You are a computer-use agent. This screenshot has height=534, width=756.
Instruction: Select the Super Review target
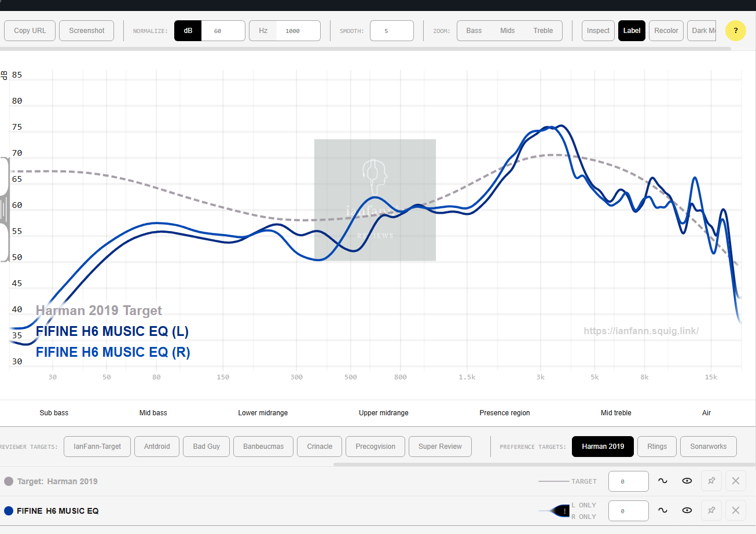(x=440, y=447)
